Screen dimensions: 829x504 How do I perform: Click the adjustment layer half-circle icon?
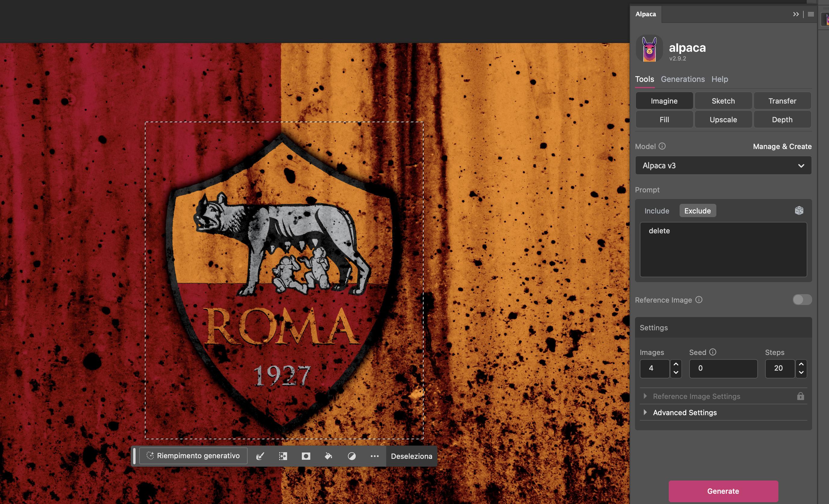click(352, 456)
